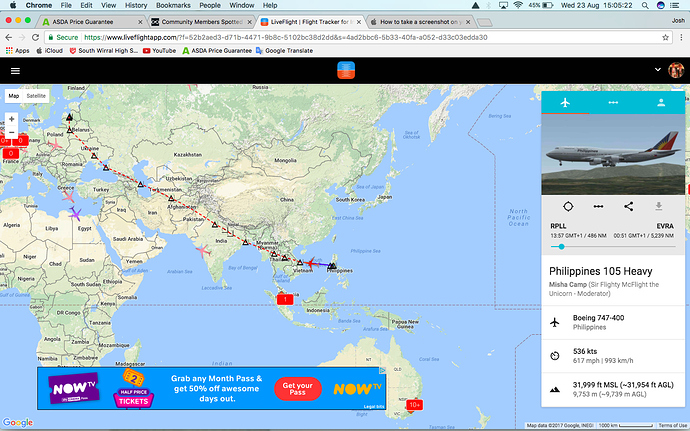The height and width of the screenshot is (431, 690).
Task: Click the pink aircraft over Arabian Sea
Action: 203,251
